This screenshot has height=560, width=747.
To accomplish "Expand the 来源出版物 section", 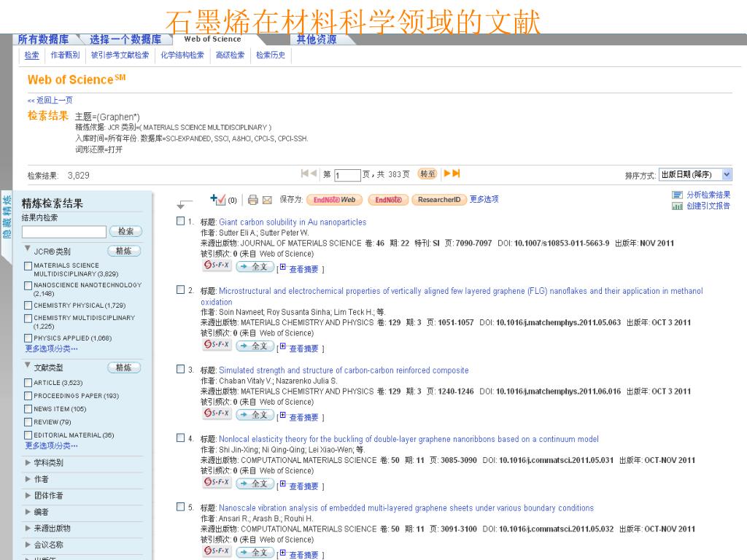I will click(x=28, y=528).
